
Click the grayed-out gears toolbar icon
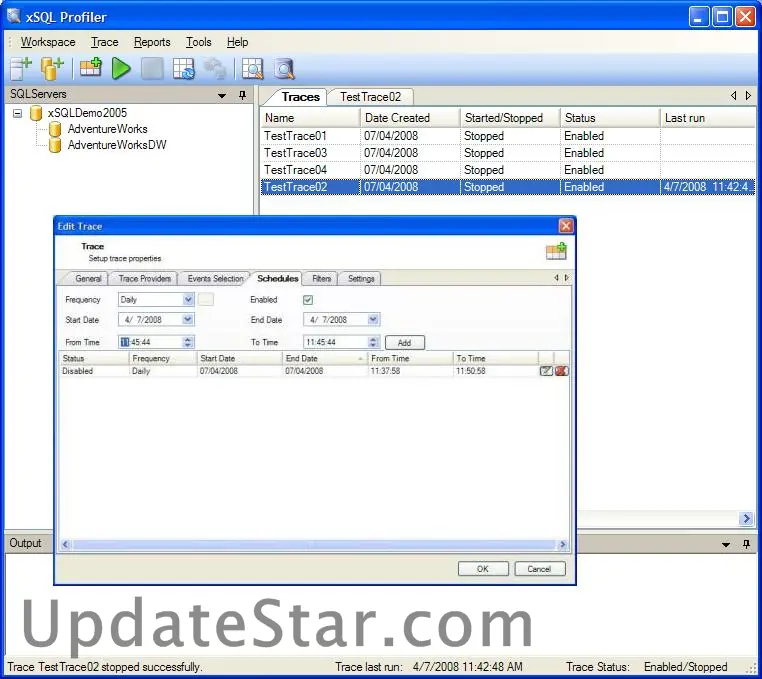coord(214,69)
